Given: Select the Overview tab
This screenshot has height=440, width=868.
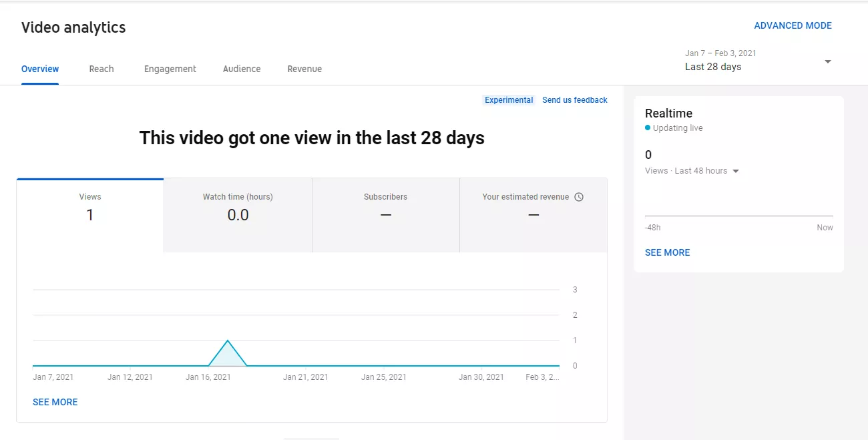Looking at the screenshot, I should click(40, 69).
